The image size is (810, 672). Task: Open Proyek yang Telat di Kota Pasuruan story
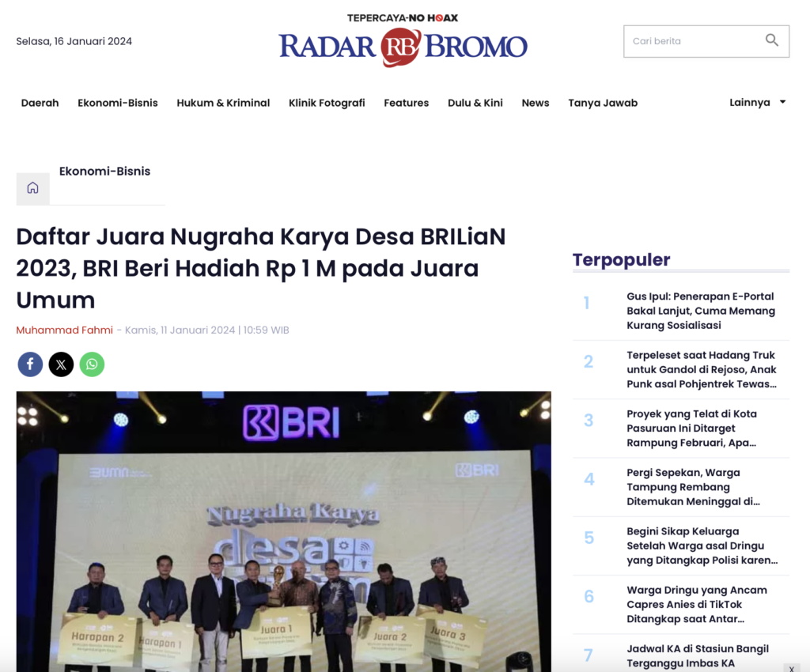pyautogui.click(x=691, y=428)
